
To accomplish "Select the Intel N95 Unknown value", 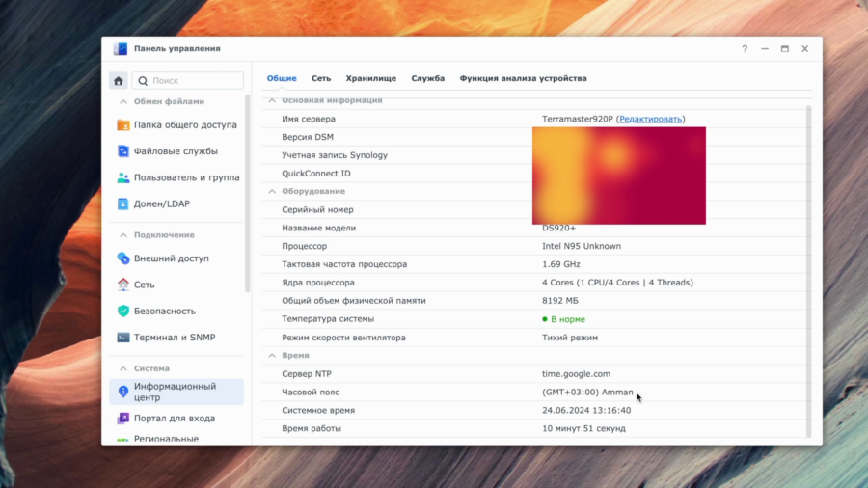I will (582, 246).
